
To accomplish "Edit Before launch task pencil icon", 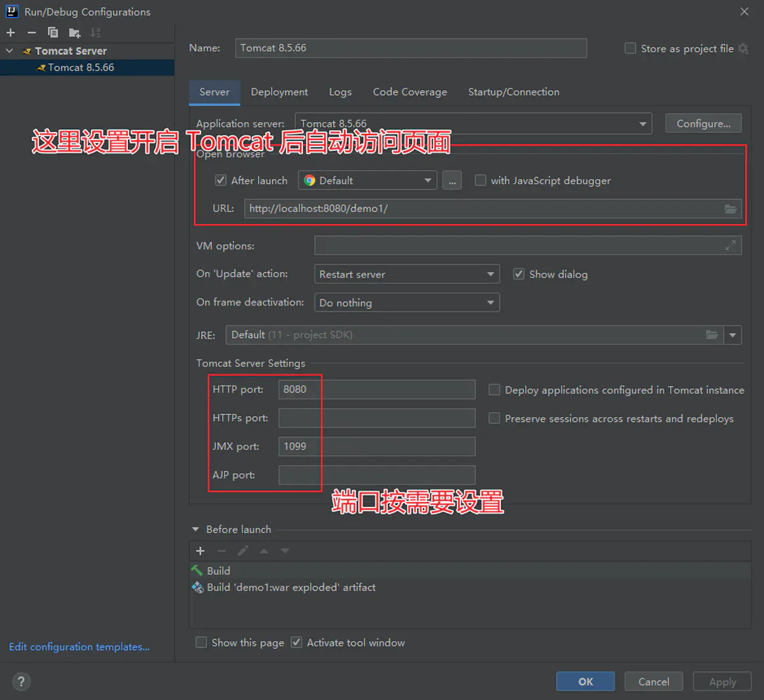I will click(243, 551).
